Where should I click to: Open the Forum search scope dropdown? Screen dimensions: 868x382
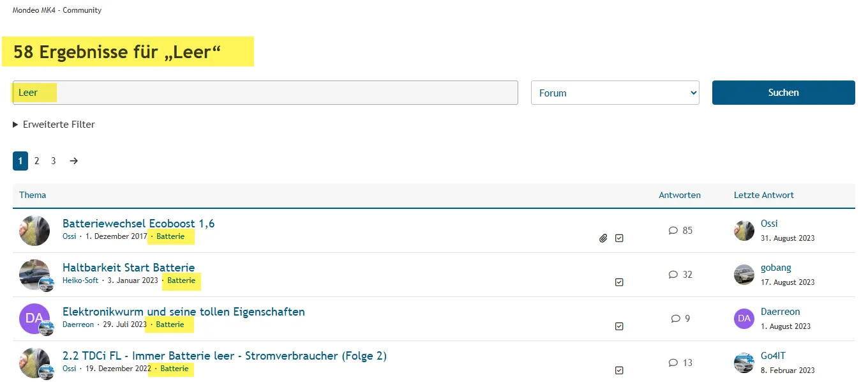(x=615, y=93)
